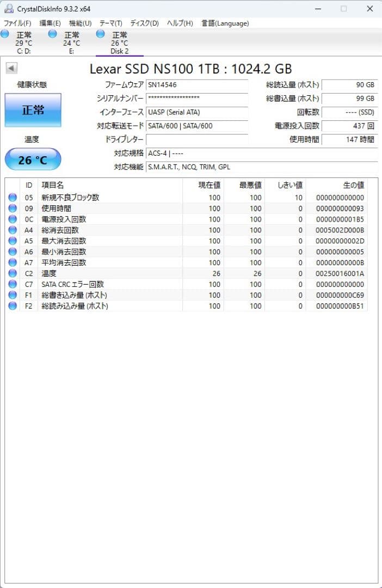Click the 現在値 column header
The image size is (382, 588).
[203, 185]
